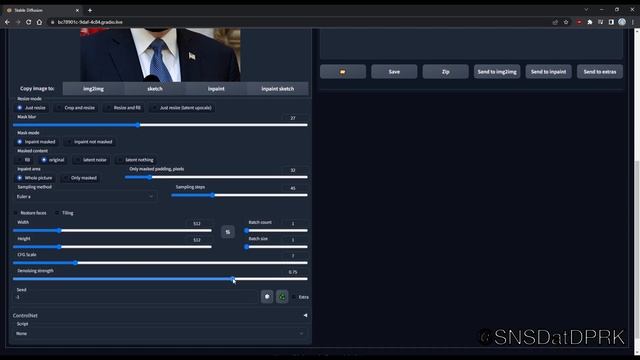Click the Zip button
The height and width of the screenshot is (360, 640).
coord(446,72)
